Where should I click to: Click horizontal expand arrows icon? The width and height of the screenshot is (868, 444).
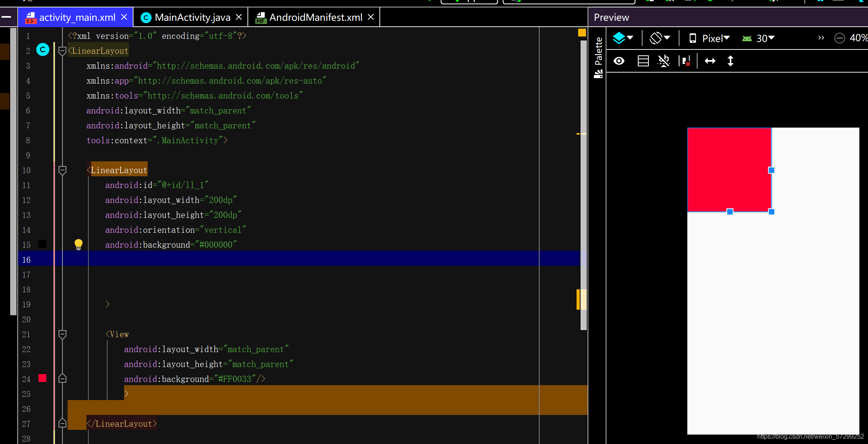[710, 61]
